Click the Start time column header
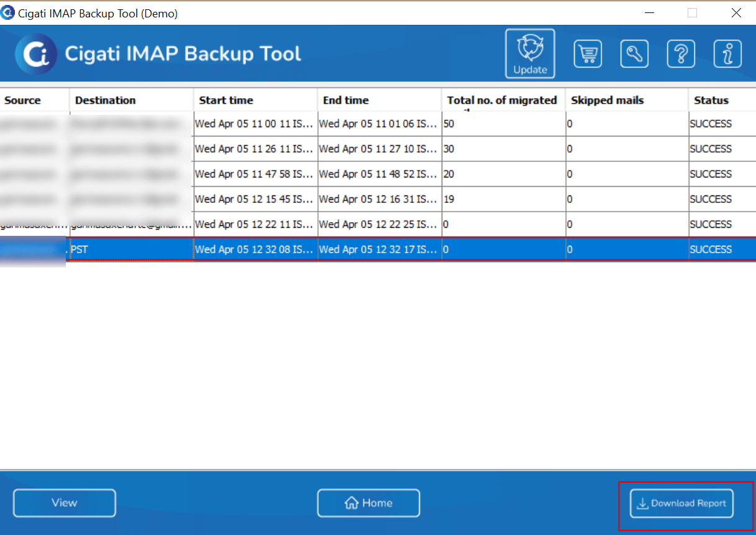 click(256, 100)
